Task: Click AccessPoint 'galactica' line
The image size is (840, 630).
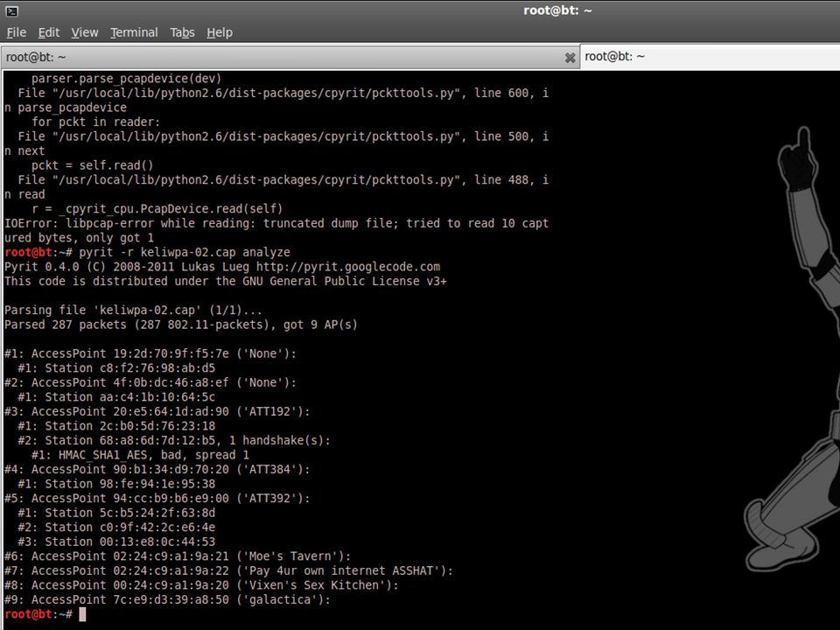Action: (167, 599)
